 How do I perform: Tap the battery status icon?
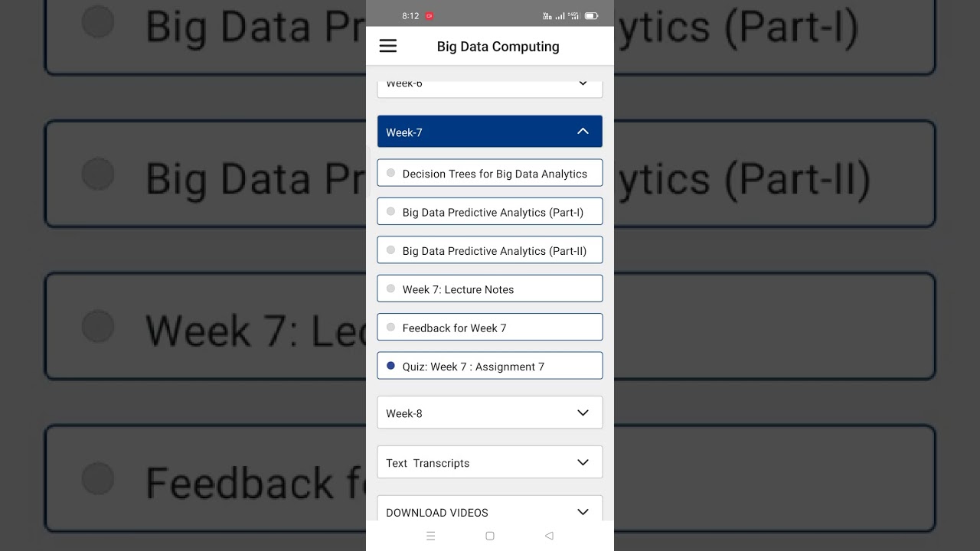(591, 15)
